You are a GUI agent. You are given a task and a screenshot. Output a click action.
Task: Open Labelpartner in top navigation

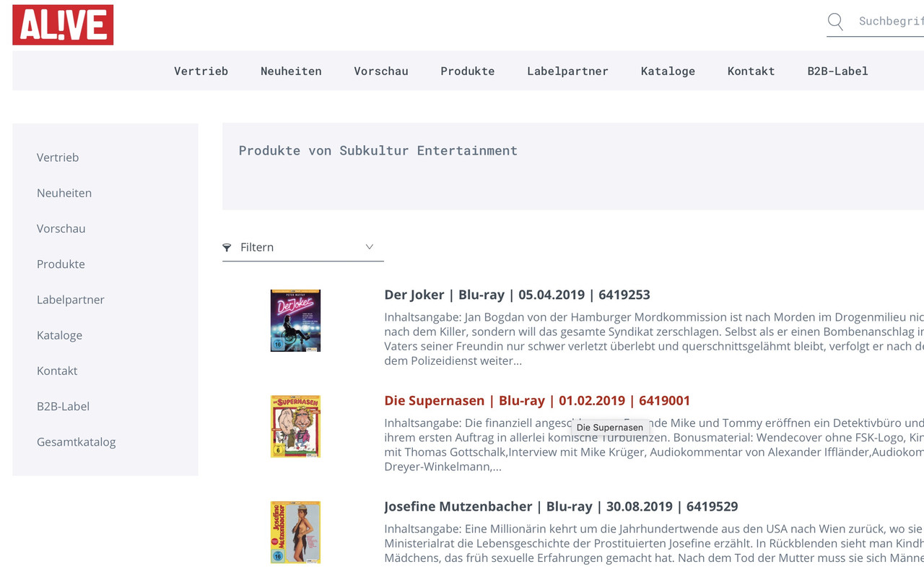coord(567,71)
